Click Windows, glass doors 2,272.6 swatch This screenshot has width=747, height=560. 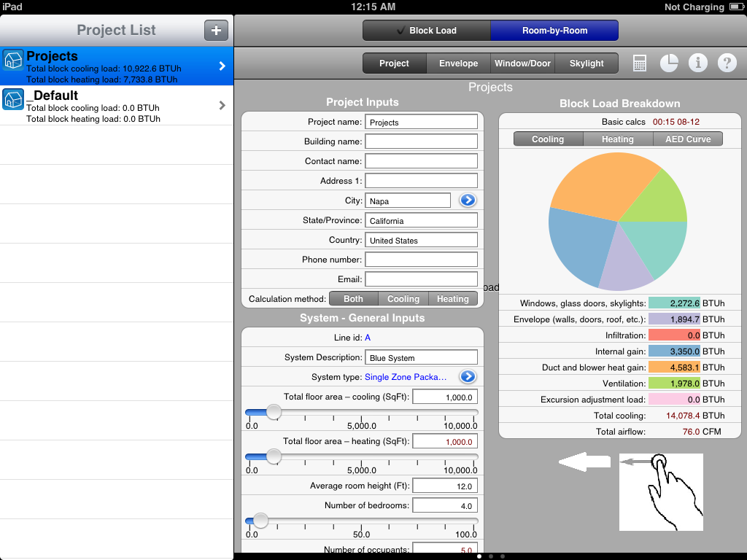675,303
